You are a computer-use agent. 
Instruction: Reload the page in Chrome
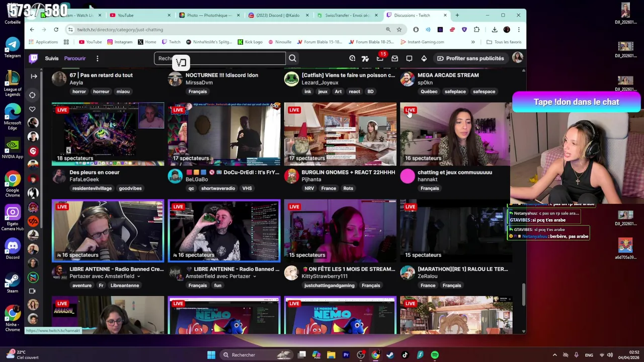(x=56, y=30)
